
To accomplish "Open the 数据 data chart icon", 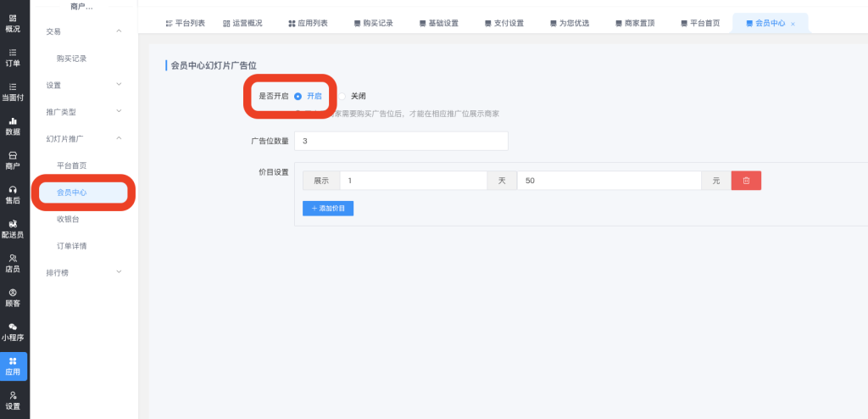I will pos(13,126).
